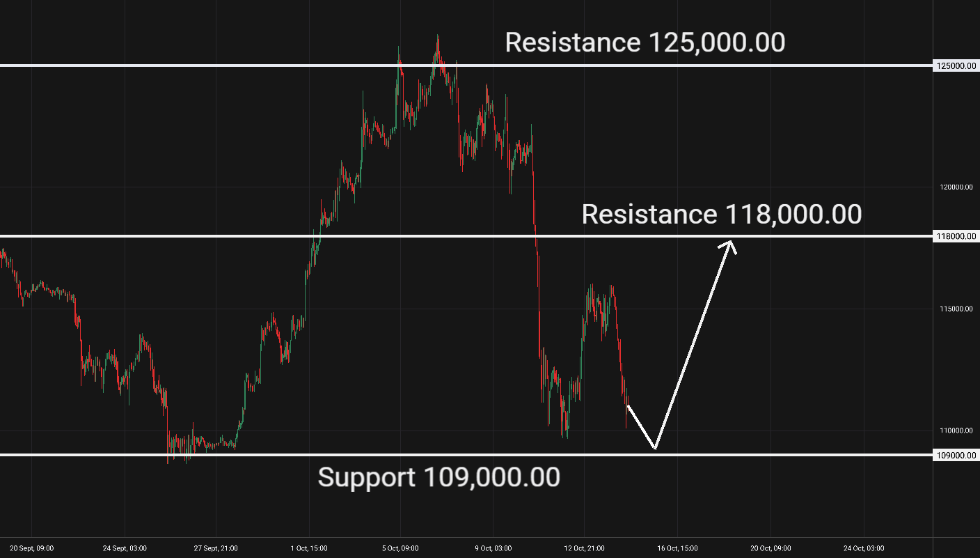Click the 125000.00 price axis label
This screenshot has width=980, height=558.
(x=956, y=65)
